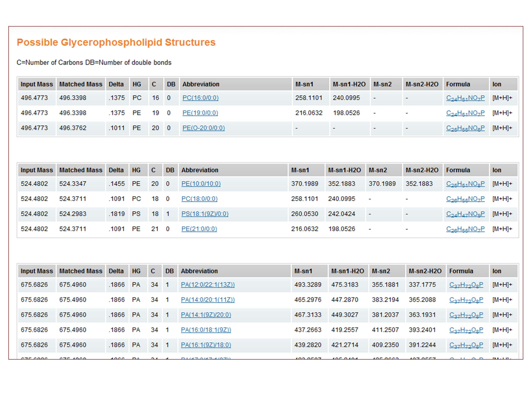Open the PE(19:0/0:0) abbreviation link
The image size is (532, 399).
coord(200,113)
